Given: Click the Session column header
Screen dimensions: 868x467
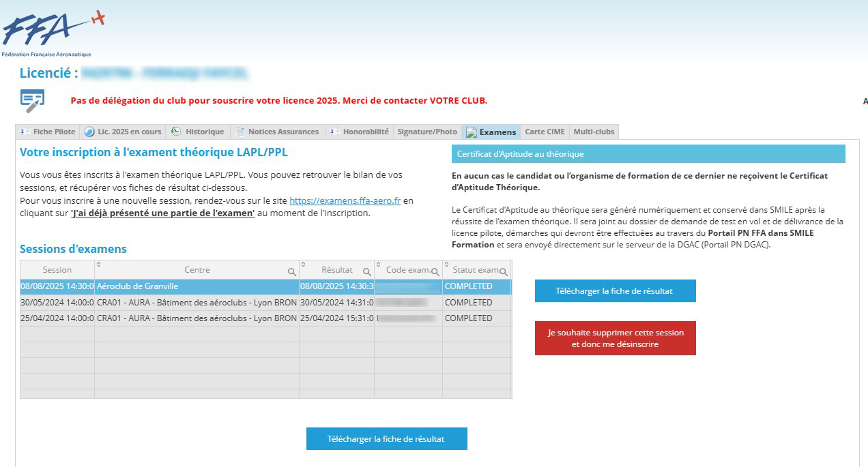Looking at the screenshot, I should point(57,270).
